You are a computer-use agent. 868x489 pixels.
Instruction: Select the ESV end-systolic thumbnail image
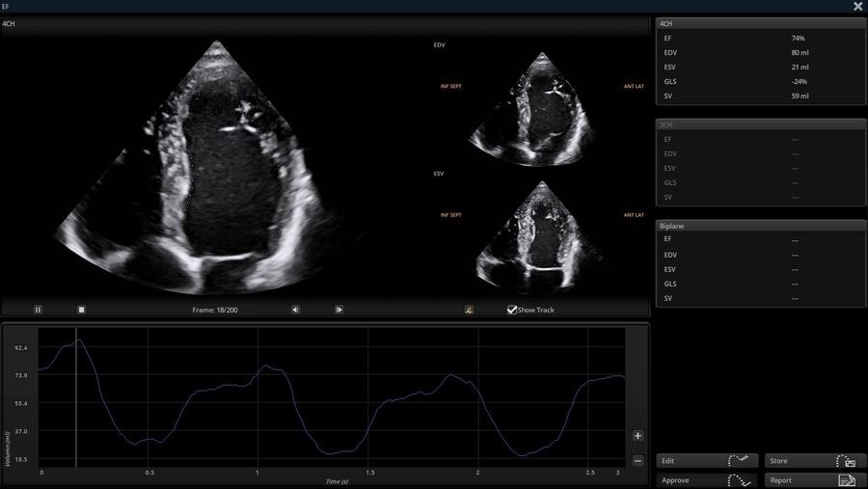point(541,231)
